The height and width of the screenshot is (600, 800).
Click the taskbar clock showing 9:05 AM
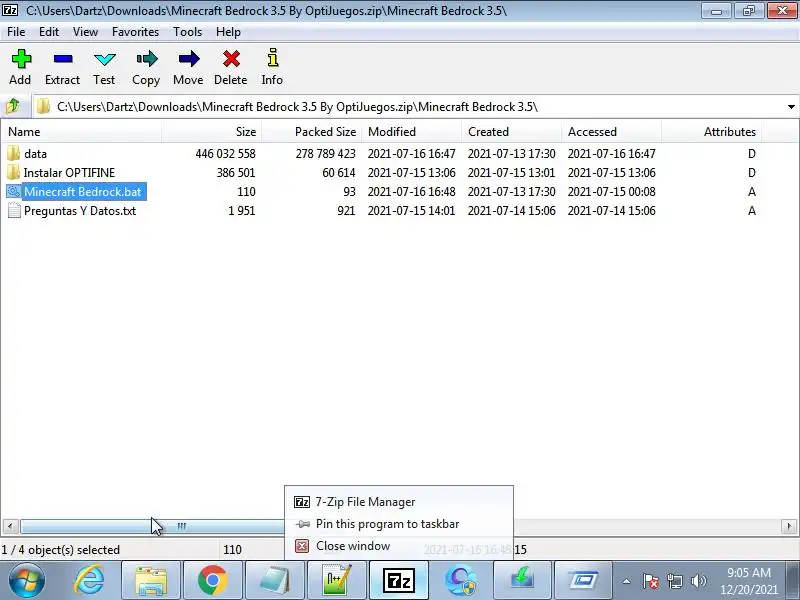coord(748,581)
